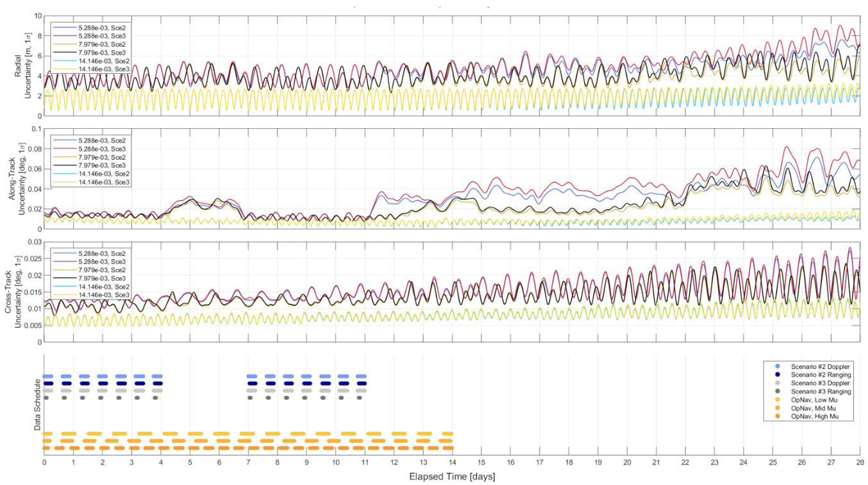Viewport: 868px width, 485px height.
Task: Click the '17' tick on elapsed time axis
Action: pyautogui.click(x=540, y=463)
